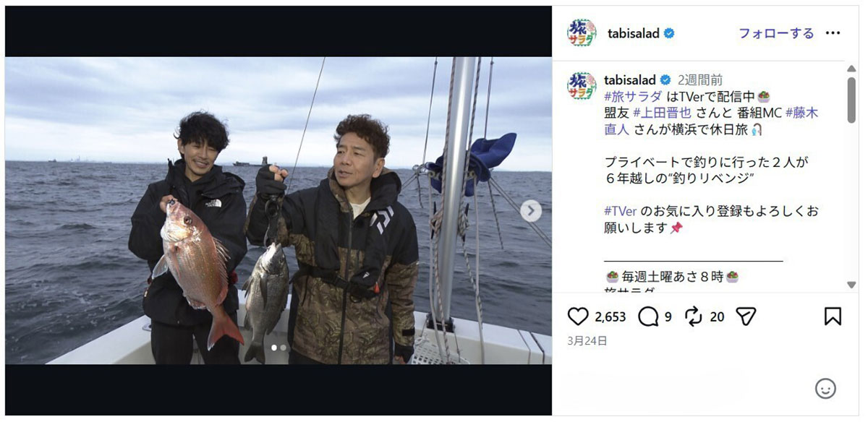Screen dimensions: 868x422
Task: Click the fishing boat photo
Action: pyautogui.click(x=278, y=210)
